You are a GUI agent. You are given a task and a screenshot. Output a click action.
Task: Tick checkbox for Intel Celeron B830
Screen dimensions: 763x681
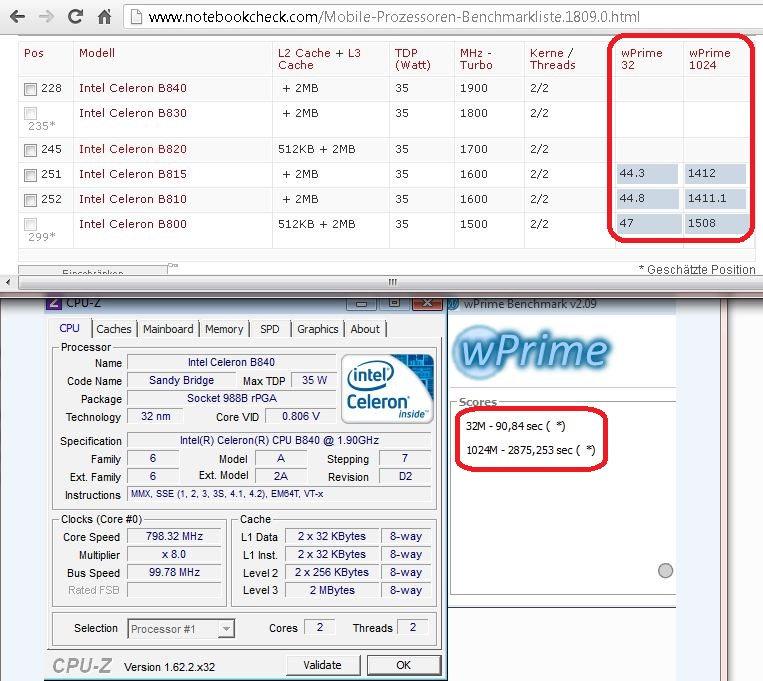coord(30,113)
